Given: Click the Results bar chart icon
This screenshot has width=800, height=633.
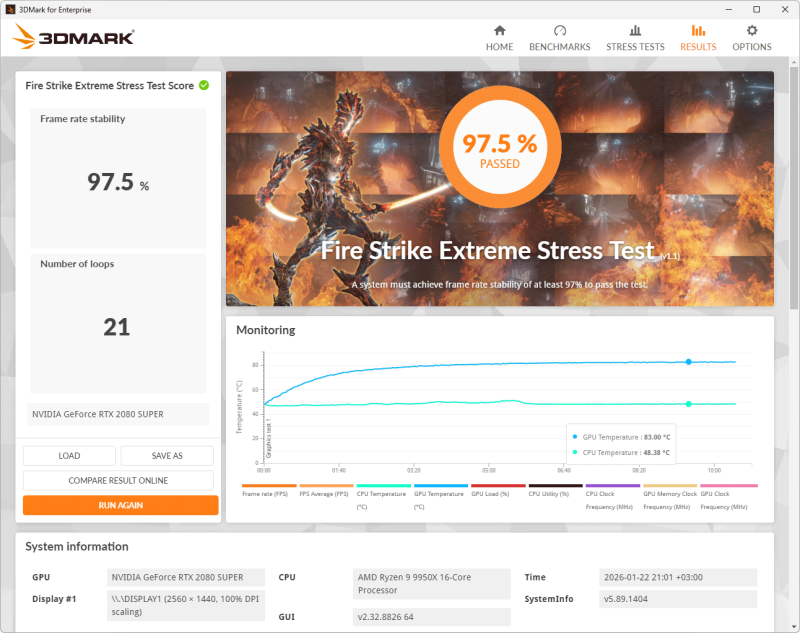Looking at the screenshot, I should coord(698,31).
